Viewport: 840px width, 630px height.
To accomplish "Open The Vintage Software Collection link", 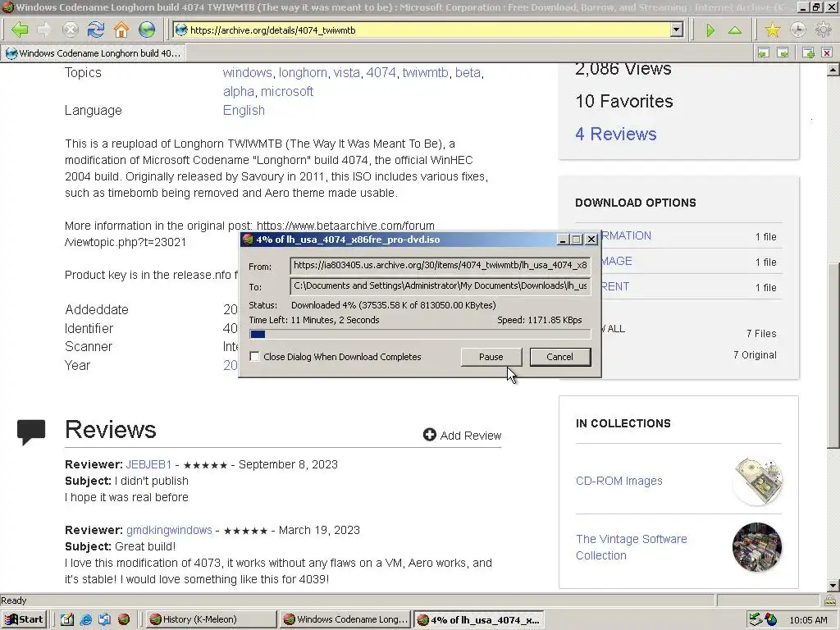I will (631, 547).
